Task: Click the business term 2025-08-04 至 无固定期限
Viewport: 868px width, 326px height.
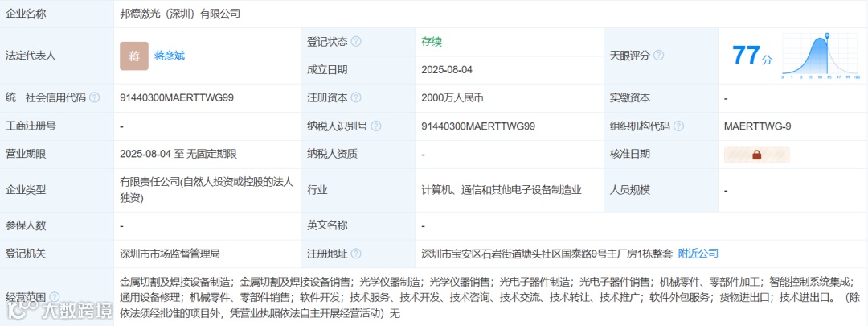Action: pyautogui.click(x=178, y=154)
